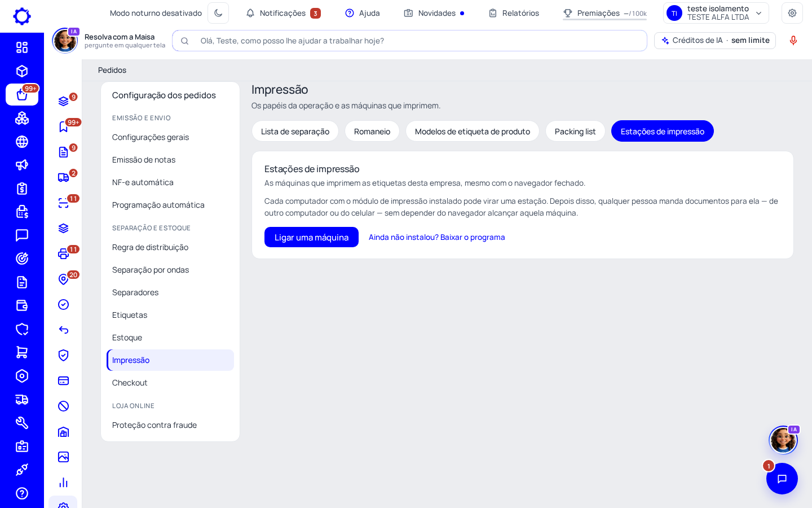Click the Ligar uma máquina button
The height and width of the screenshot is (508, 812).
[x=311, y=237]
